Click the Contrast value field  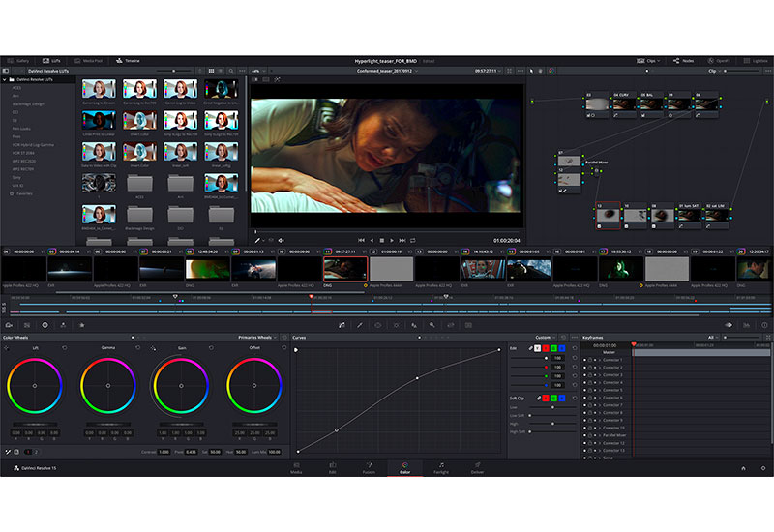coord(164,452)
